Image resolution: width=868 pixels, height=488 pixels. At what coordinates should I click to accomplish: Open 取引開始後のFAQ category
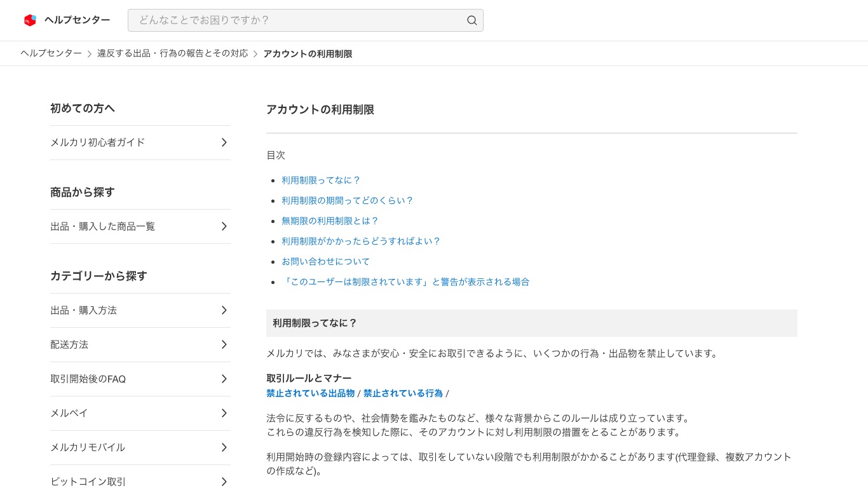[x=140, y=379]
